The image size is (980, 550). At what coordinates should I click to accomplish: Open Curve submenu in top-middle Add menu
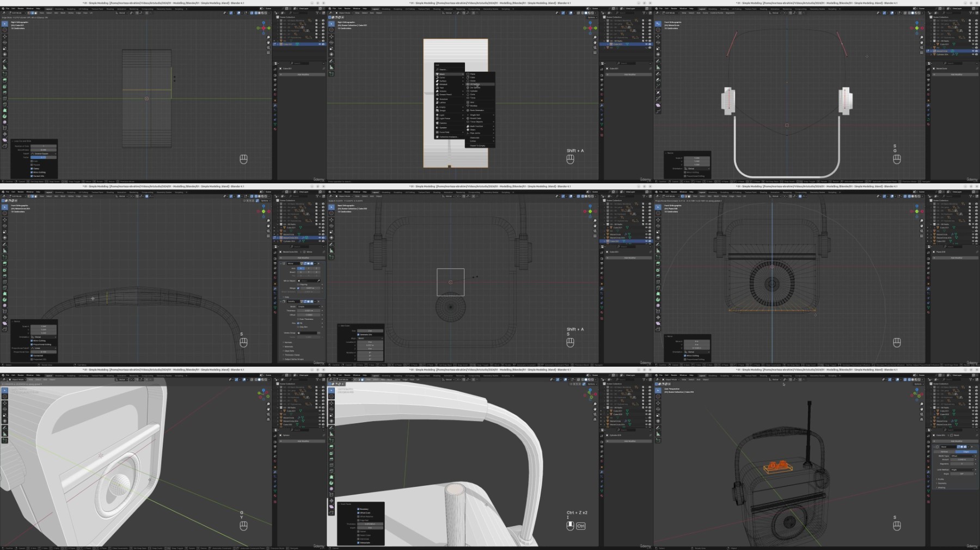pyautogui.click(x=449, y=77)
